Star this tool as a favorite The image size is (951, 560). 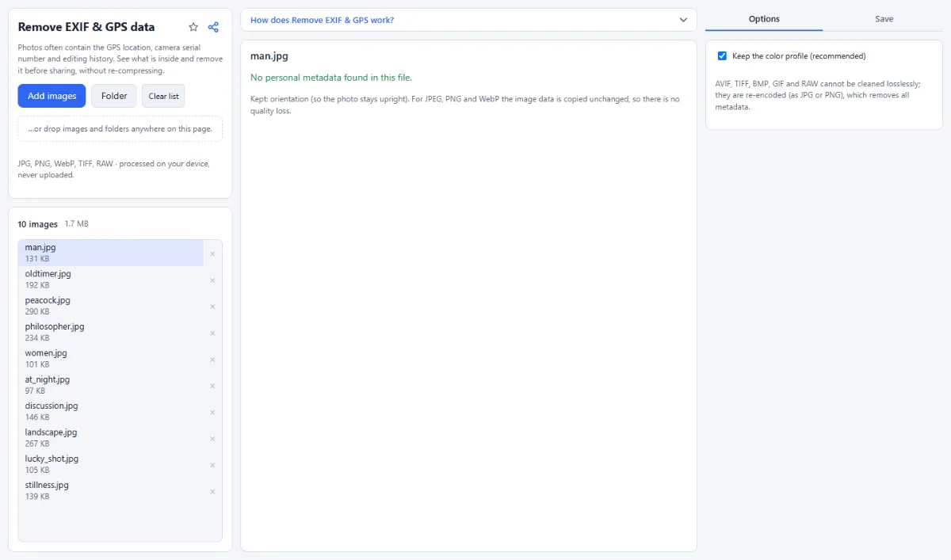[x=193, y=27]
